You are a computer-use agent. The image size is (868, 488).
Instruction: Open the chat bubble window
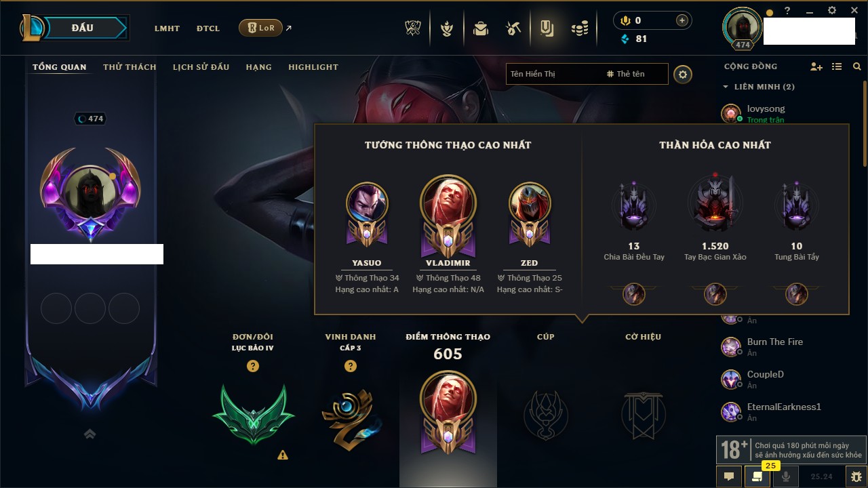pyautogui.click(x=729, y=476)
